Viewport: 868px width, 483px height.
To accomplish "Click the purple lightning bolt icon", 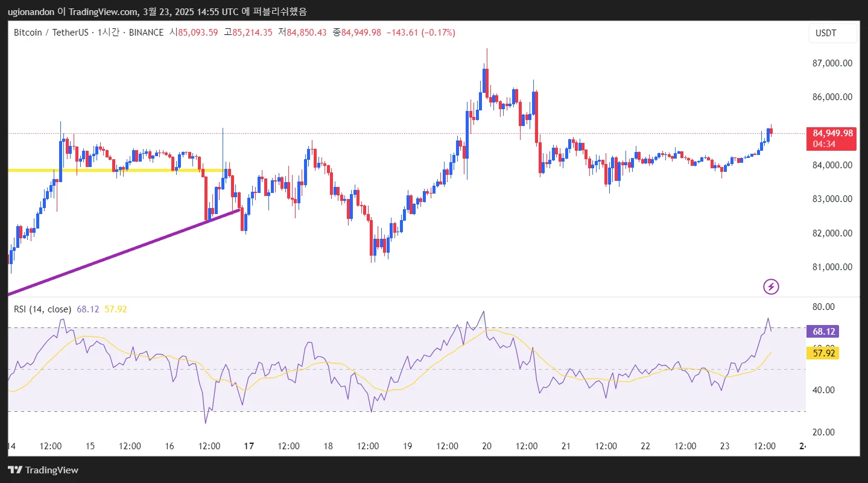I will [771, 286].
